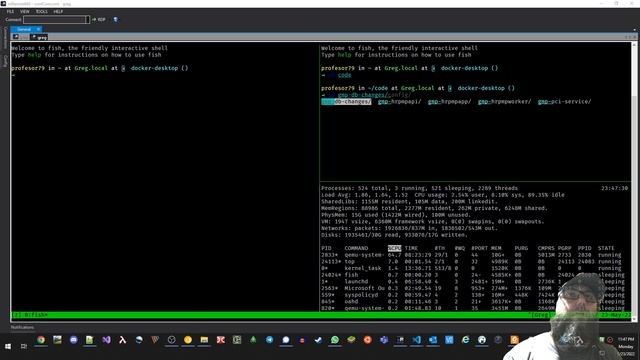Viewport: 640px width, 360px height.
Task: Click the 'gmp-hrpmpapi/' completion entry
Action: pos(399,102)
